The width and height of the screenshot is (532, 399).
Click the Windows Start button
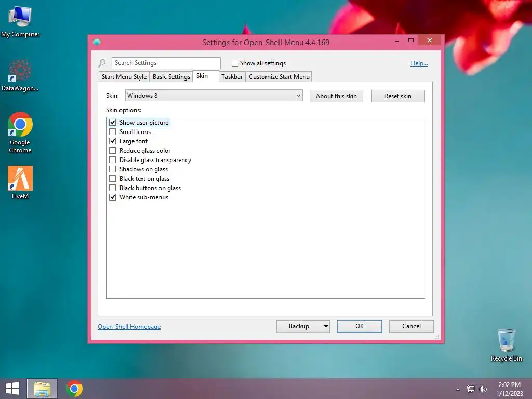point(12,389)
